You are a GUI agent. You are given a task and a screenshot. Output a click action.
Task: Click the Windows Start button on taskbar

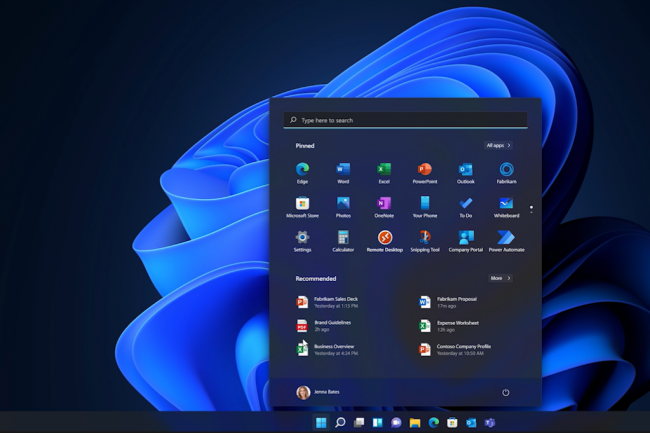321,423
